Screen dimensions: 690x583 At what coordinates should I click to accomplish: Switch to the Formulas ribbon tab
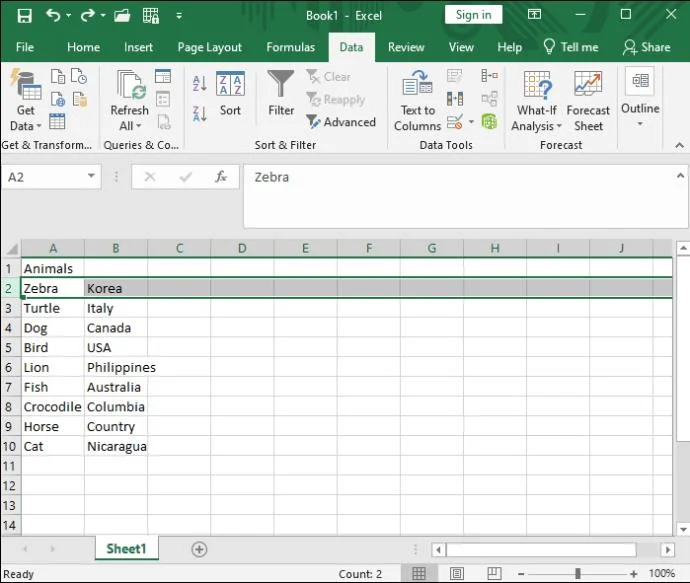(x=290, y=47)
